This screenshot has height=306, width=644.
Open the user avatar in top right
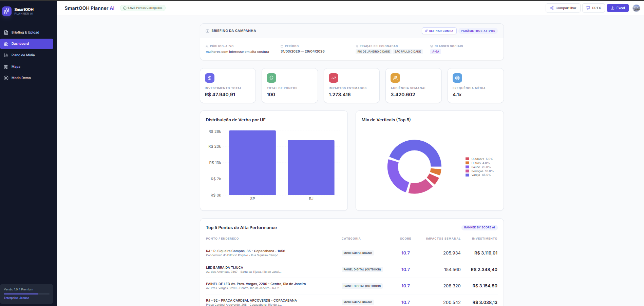[636, 8]
